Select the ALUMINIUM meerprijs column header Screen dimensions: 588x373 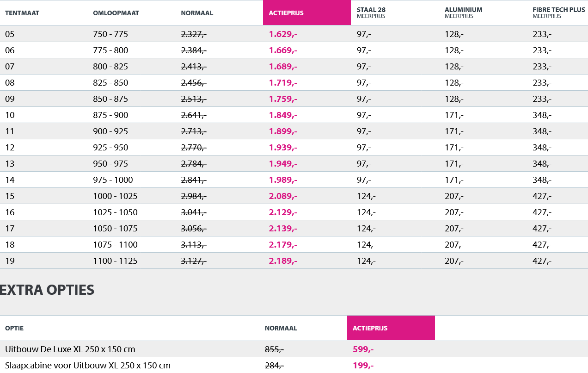(x=463, y=10)
